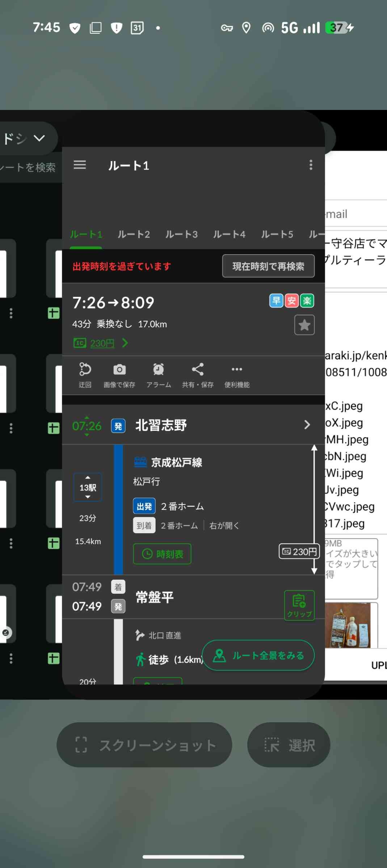
Task: Switch to the ルート2 tab
Action: 134,234
